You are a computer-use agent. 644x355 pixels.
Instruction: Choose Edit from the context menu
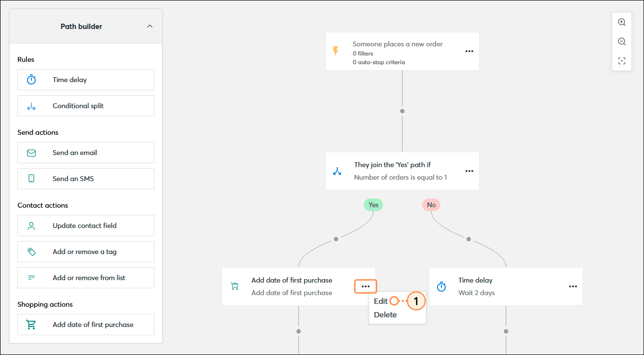point(381,300)
